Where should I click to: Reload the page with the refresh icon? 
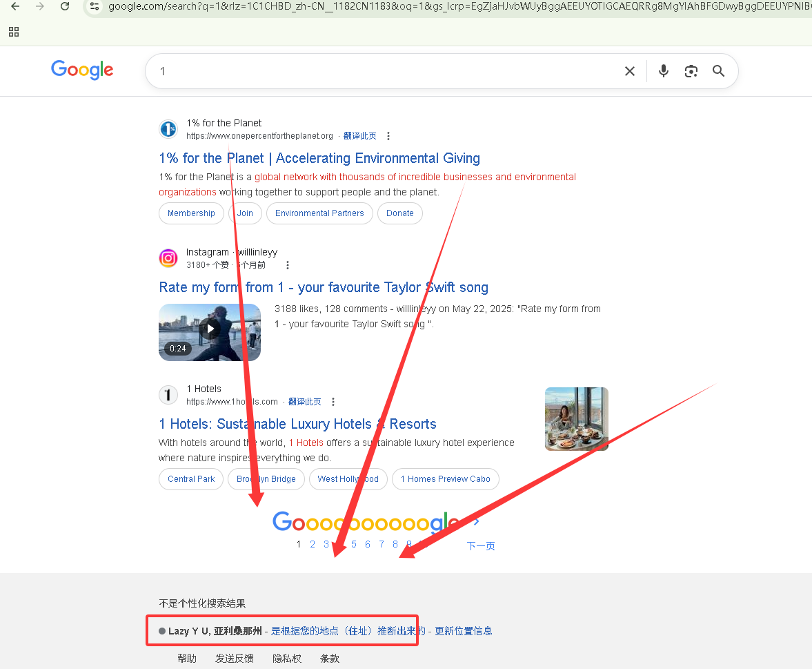click(65, 6)
